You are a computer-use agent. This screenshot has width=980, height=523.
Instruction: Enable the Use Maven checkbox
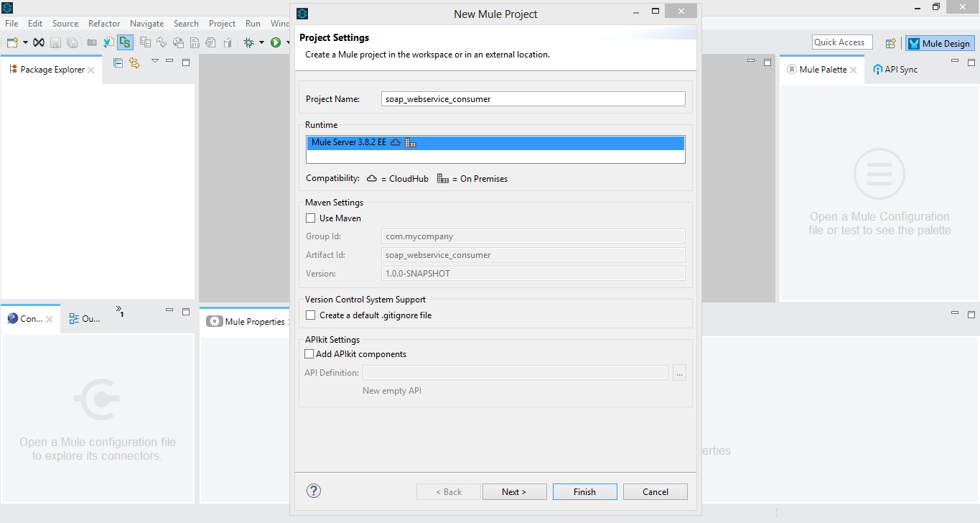(x=311, y=218)
